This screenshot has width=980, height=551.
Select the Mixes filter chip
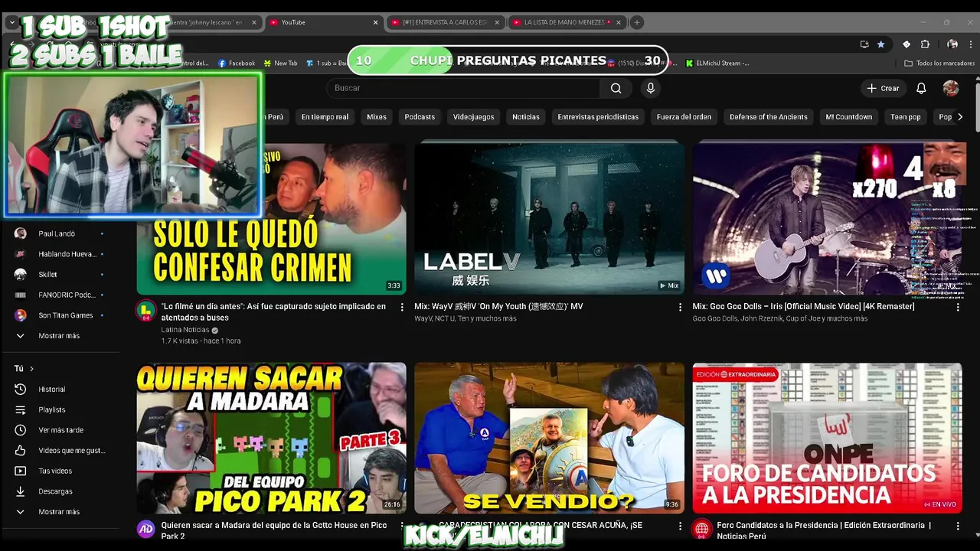(377, 117)
